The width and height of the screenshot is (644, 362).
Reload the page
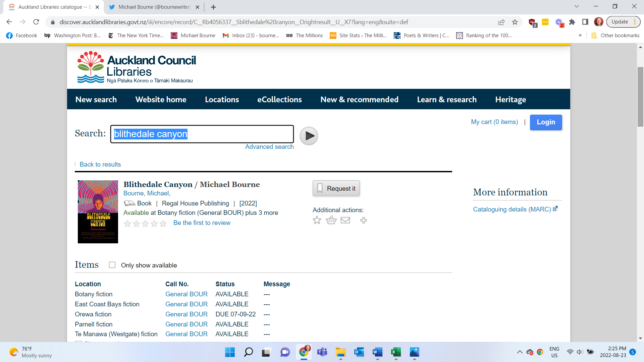coord(36,22)
